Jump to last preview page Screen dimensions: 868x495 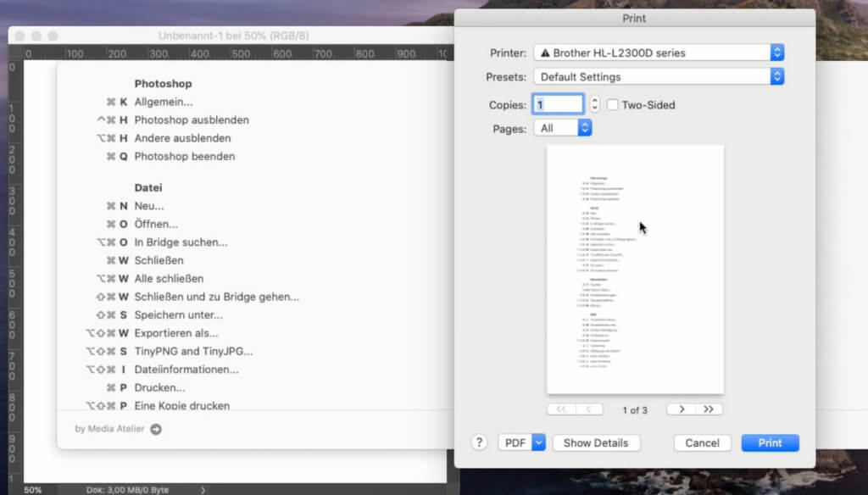pos(709,409)
